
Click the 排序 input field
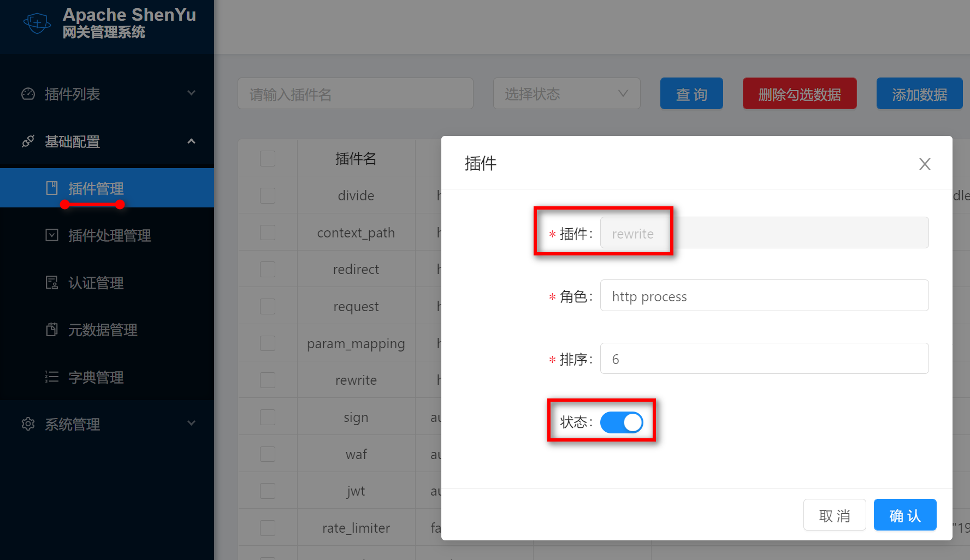(x=764, y=359)
